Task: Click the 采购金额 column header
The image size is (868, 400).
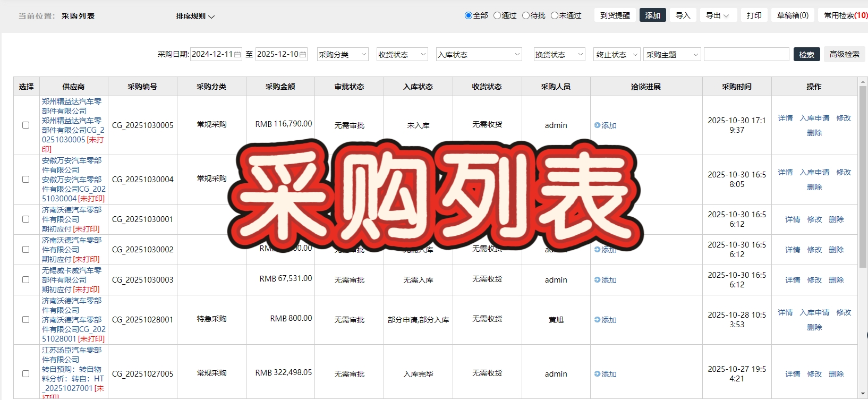Action: (280, 87)
